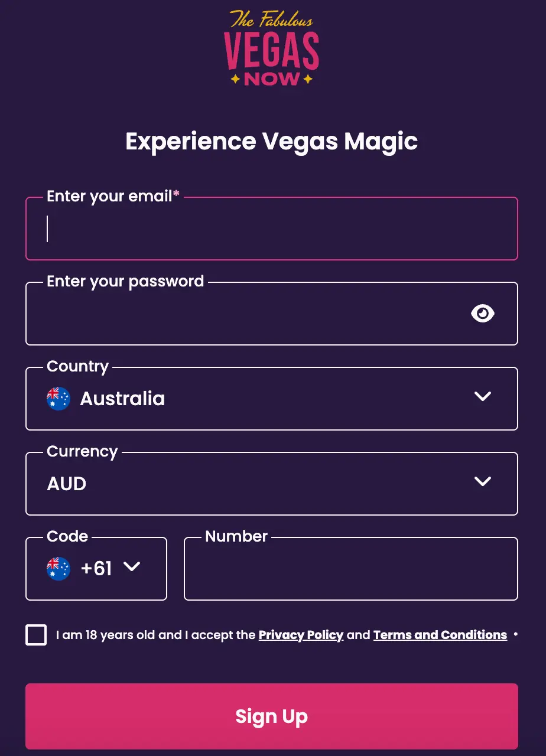This screenshot has width=546, height=756.
Task: Tick the 18 years old checkbox
Action: pos(36,636)
